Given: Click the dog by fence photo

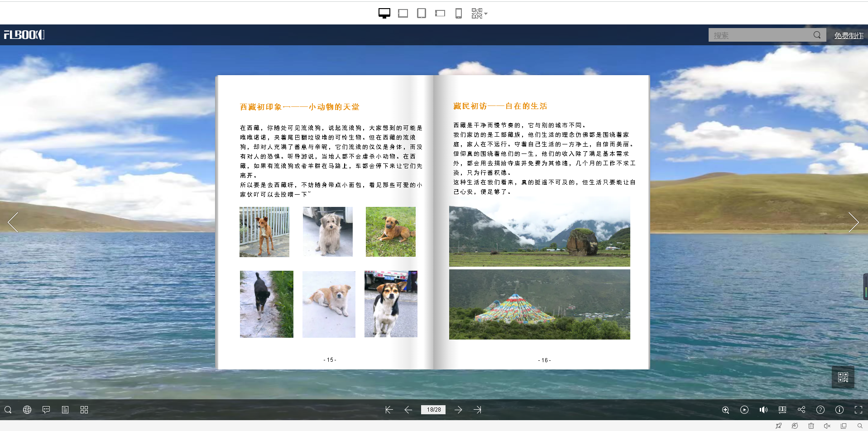Looking at the screenshot, I should click(264, 232).
